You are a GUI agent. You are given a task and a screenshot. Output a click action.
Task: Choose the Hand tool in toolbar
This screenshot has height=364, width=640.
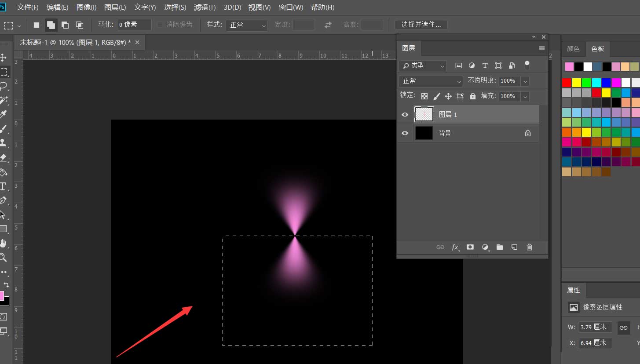[4, 243]
